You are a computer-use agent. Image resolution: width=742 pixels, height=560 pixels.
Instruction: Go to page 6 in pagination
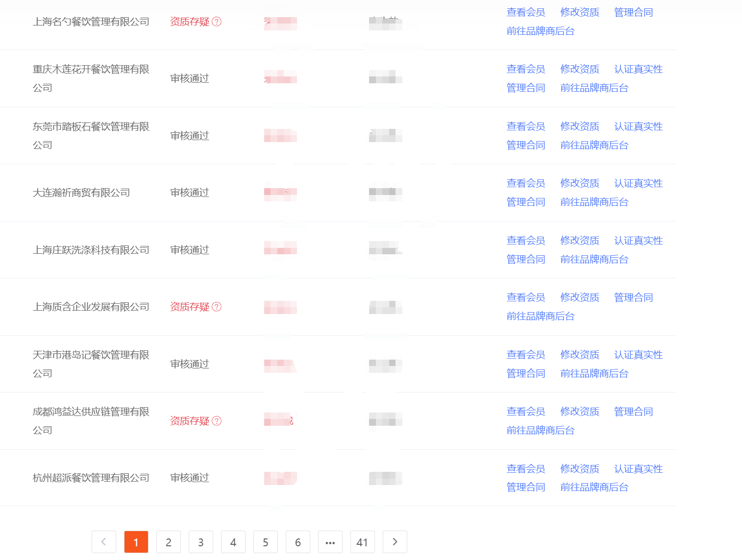coord(298,542)
